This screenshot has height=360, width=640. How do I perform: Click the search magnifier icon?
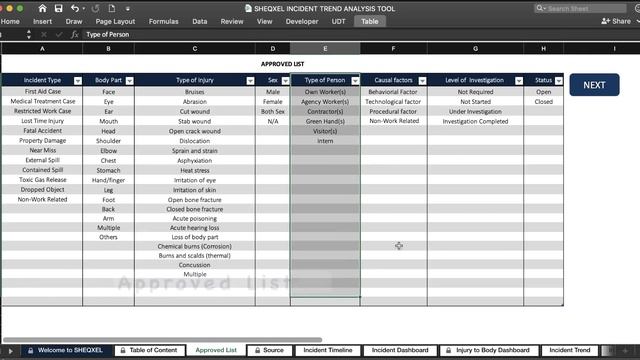[540, 8]
